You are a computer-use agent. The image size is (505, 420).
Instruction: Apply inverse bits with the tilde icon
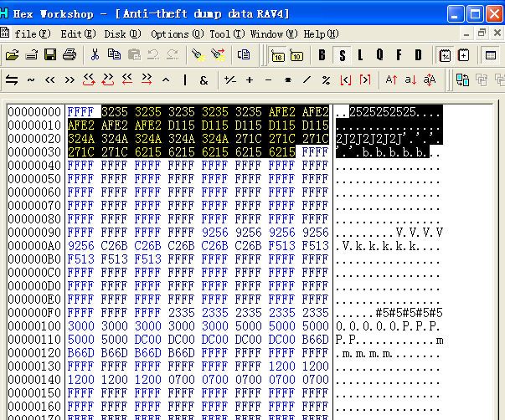click(31, 79)
